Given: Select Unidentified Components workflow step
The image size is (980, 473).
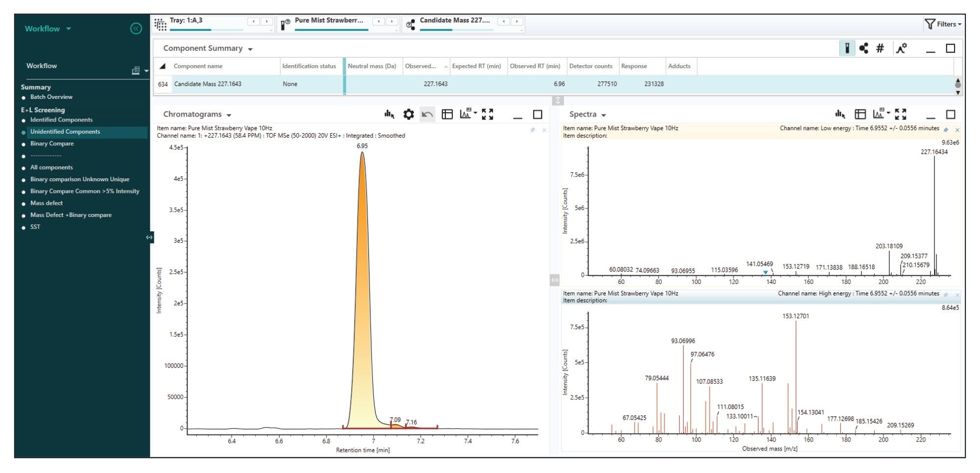Looking at the screenshot, I should point(65,132).
